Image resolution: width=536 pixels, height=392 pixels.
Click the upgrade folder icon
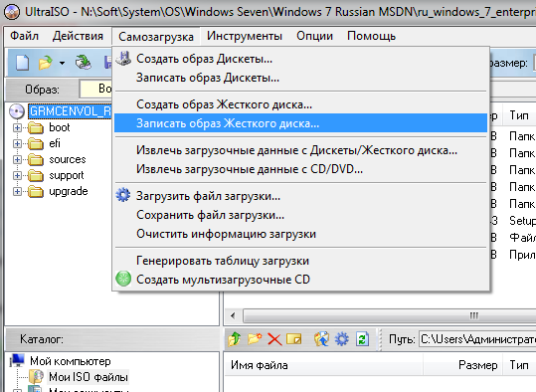[x=36, y=192]
